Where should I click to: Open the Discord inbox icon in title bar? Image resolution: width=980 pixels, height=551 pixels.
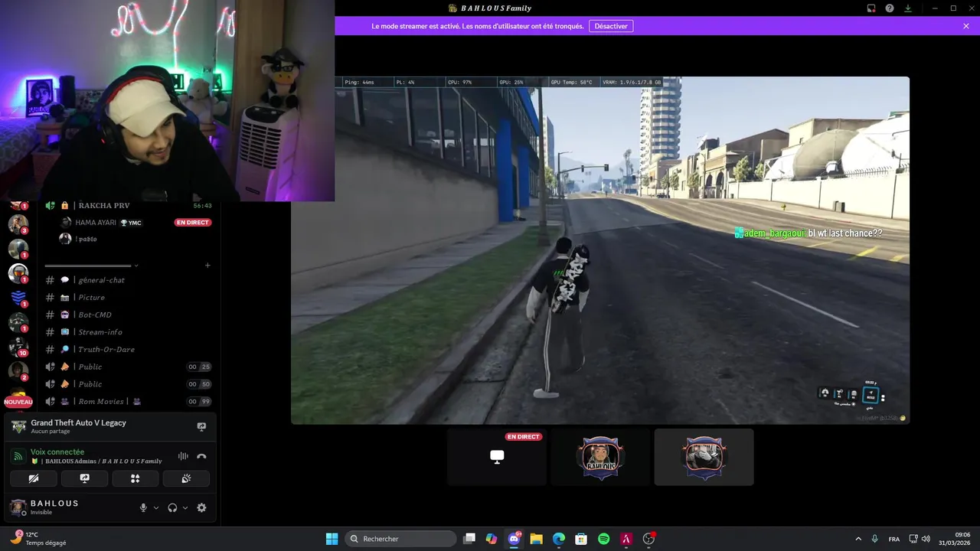coord(871,8)
